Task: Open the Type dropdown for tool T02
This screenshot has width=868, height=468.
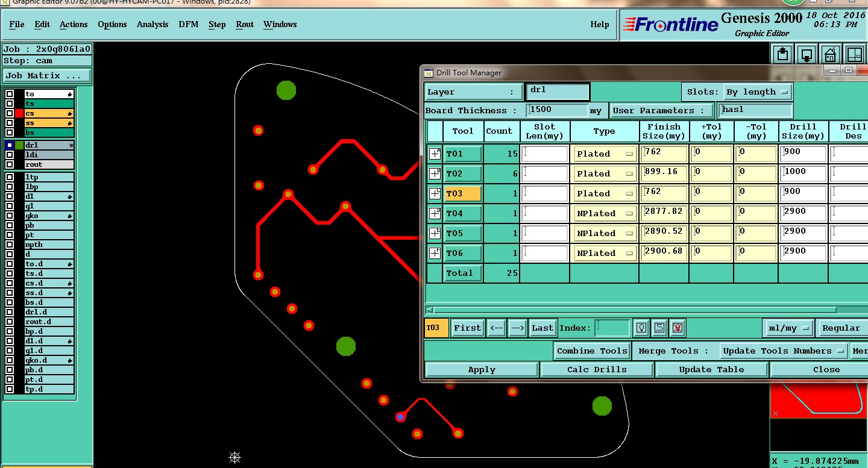Action: pyautogui.click(x=605, y=173)
